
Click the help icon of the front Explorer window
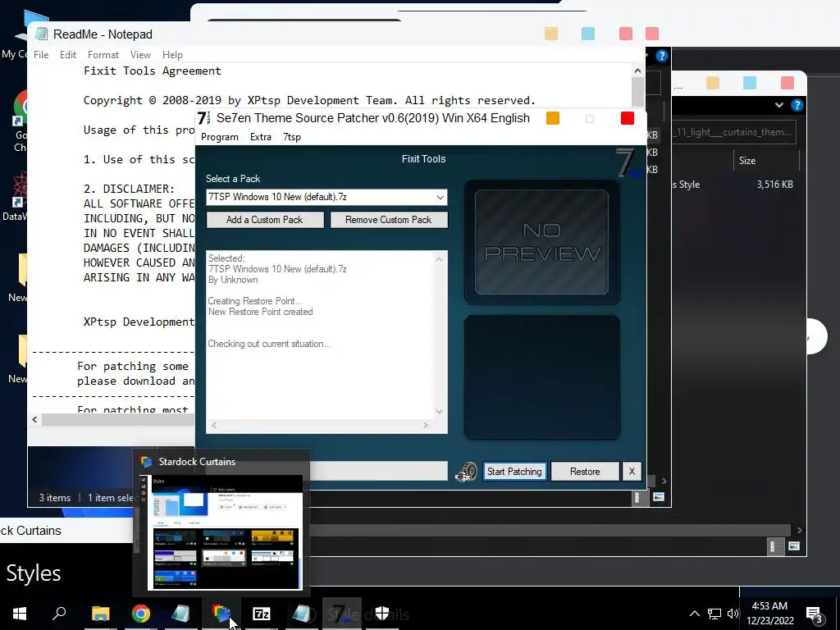(662, 56)
